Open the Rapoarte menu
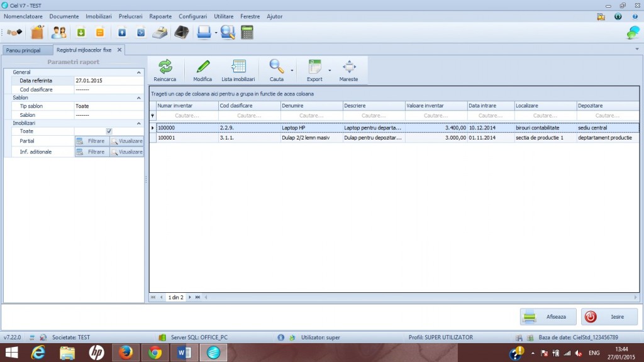This screenshot has height=362, width=644. point(160,16)
